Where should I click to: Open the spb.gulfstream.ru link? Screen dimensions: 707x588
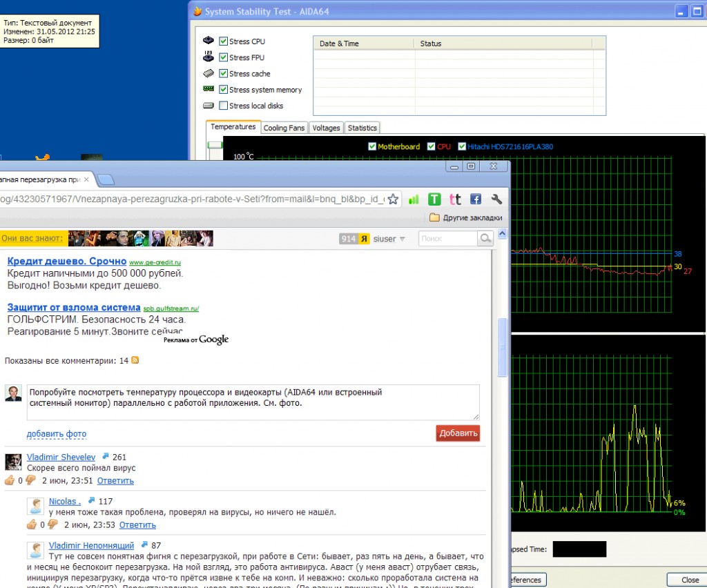point(171,308)
